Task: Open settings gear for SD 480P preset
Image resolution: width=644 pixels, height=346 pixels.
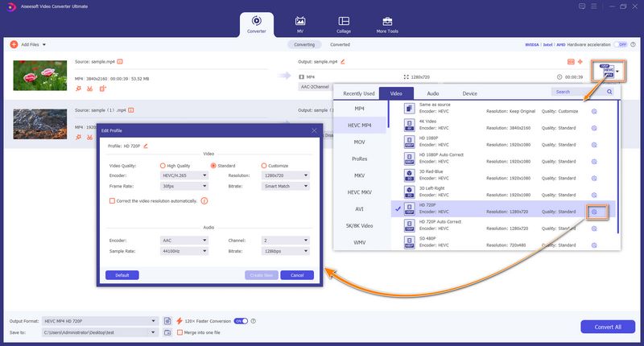Action: point(594,245)
